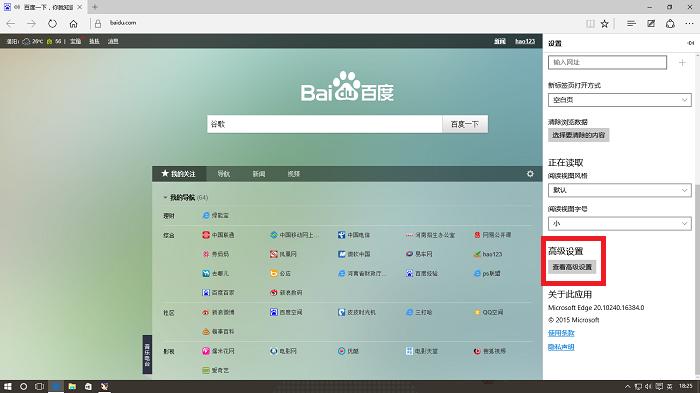Switch to the 视频 tab
The image size is (700, 393).
(x=294, y=174)
